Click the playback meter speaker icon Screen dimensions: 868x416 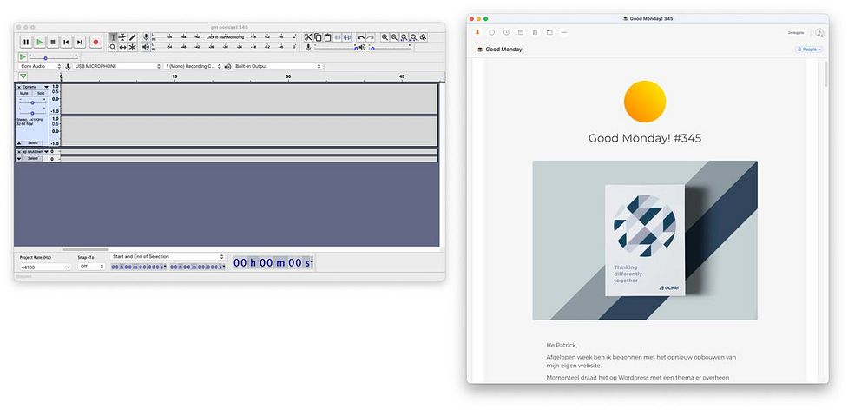point(146,47)
